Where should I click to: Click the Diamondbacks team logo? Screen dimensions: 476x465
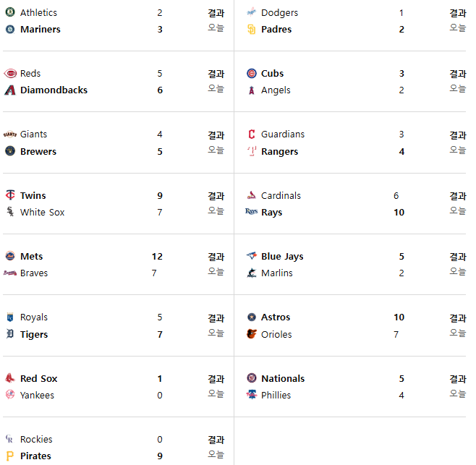(x=10, y=90)
